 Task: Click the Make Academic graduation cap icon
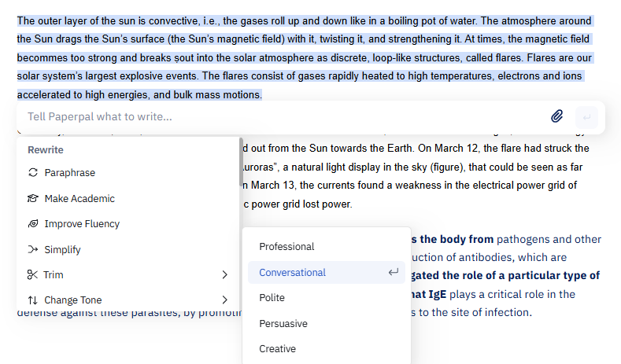click(x=33, y=198)
